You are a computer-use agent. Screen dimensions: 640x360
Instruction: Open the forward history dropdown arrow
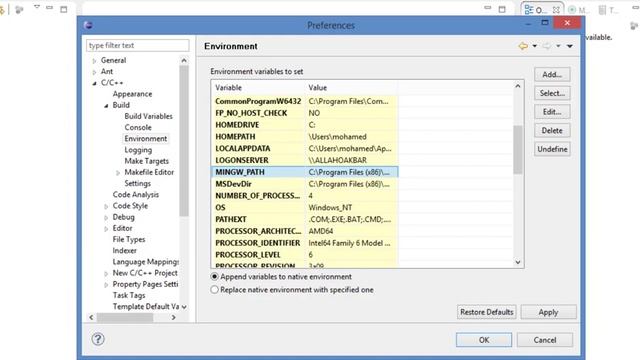(x=558, y=46)
